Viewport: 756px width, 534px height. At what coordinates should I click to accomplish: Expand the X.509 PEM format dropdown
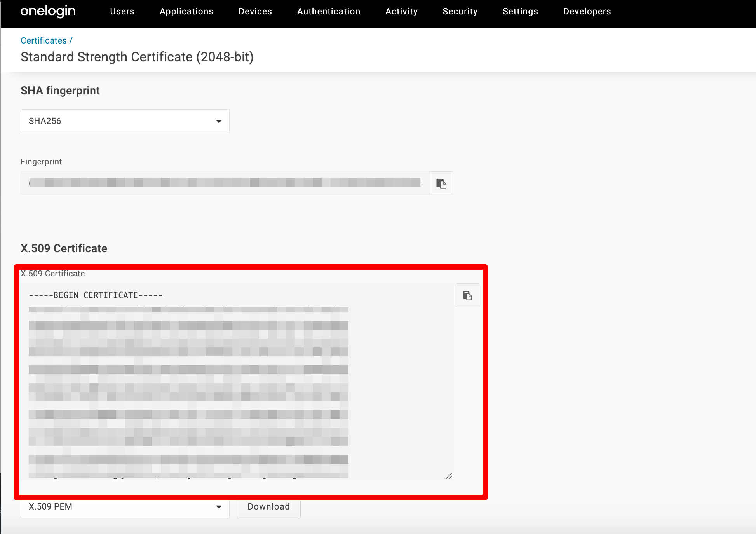pos(125,507)
